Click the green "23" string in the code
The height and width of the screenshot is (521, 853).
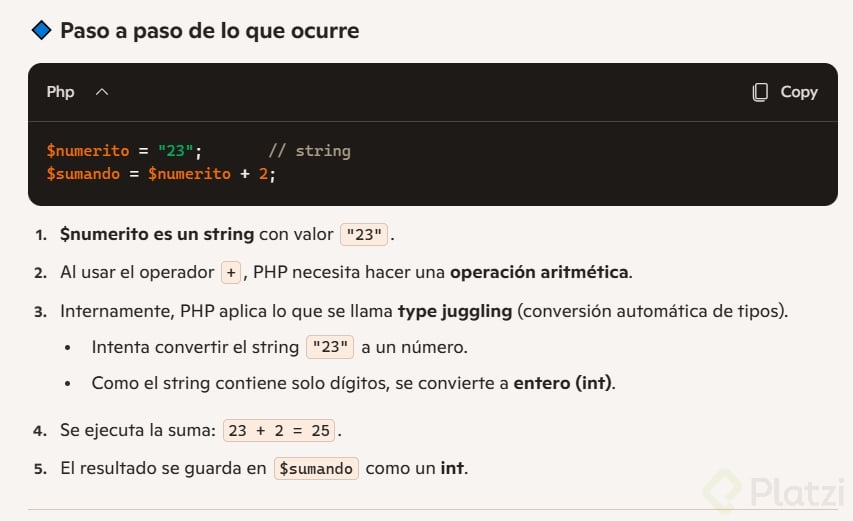point(175,151)
